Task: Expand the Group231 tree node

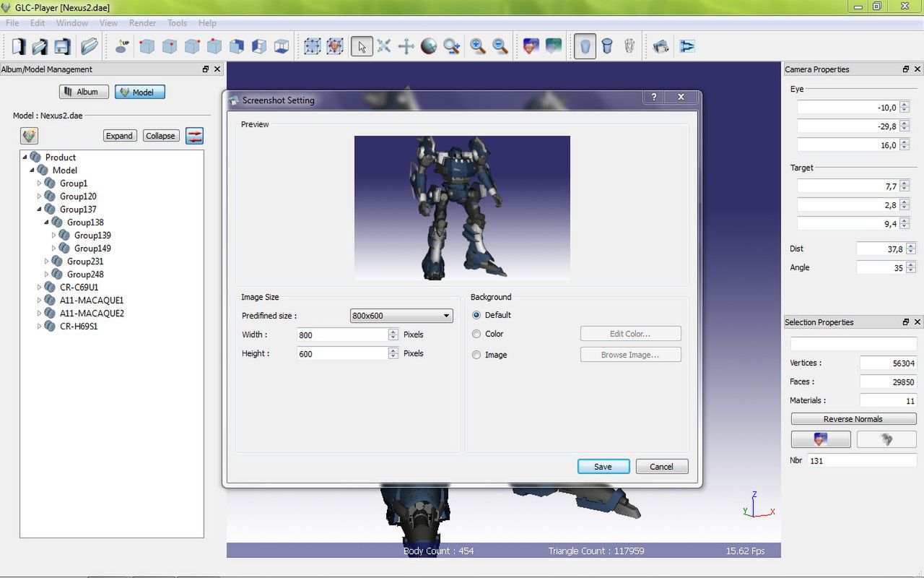Action: 47,262
